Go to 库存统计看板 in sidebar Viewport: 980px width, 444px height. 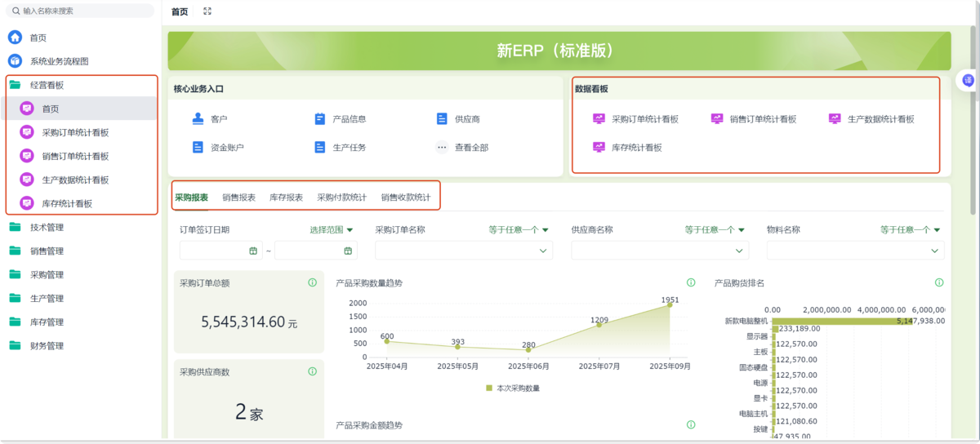[67, 204]
